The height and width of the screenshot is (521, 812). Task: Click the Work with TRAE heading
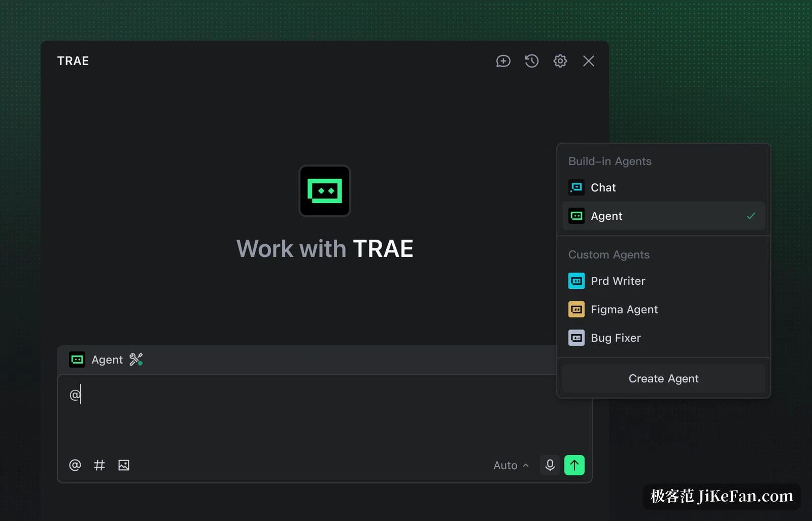click(x=325, y=248)
